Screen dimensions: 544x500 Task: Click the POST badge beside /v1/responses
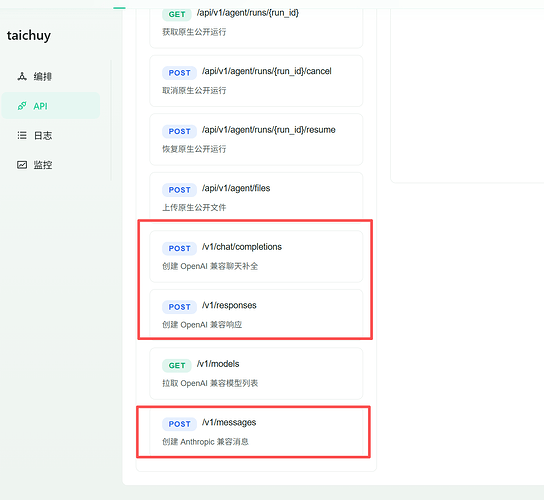(179, 307)
